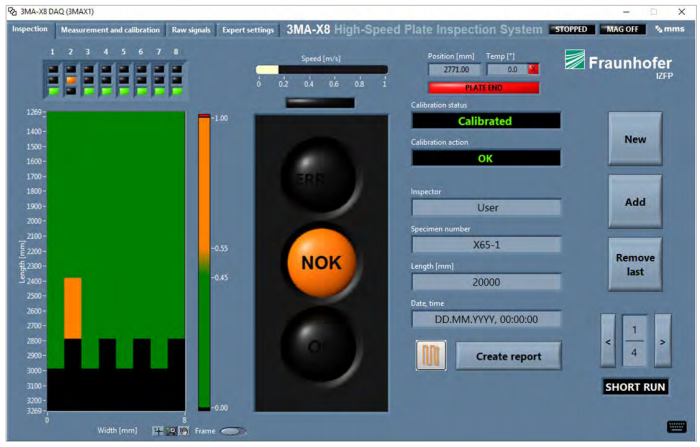This screenshot has width=700, height=447.
Task: Click the green LED under channel 6
Action: tap(142, 91)
